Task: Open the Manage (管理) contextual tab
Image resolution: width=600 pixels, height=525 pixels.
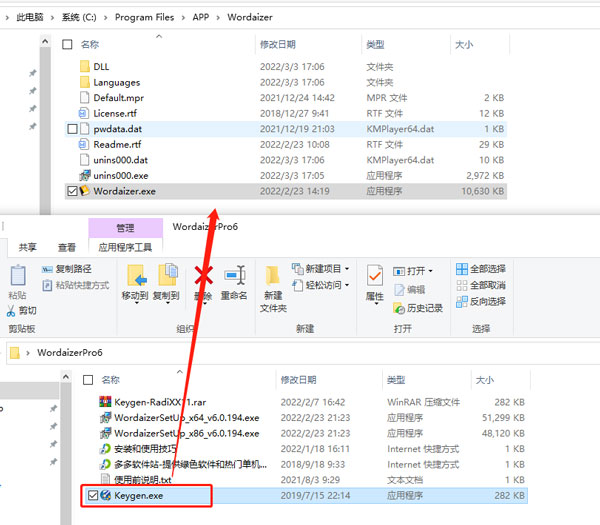Action: pos(126,228)
